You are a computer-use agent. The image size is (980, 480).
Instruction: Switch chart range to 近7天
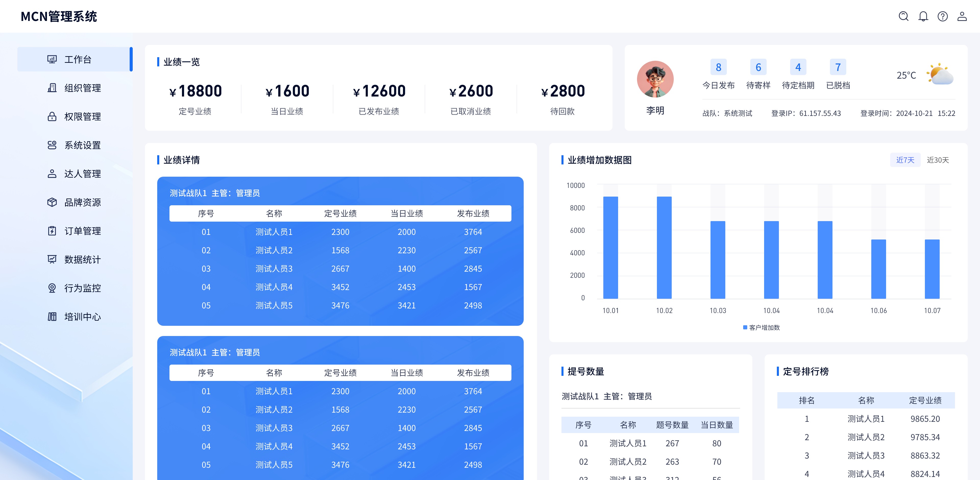[x=905, y=160]
